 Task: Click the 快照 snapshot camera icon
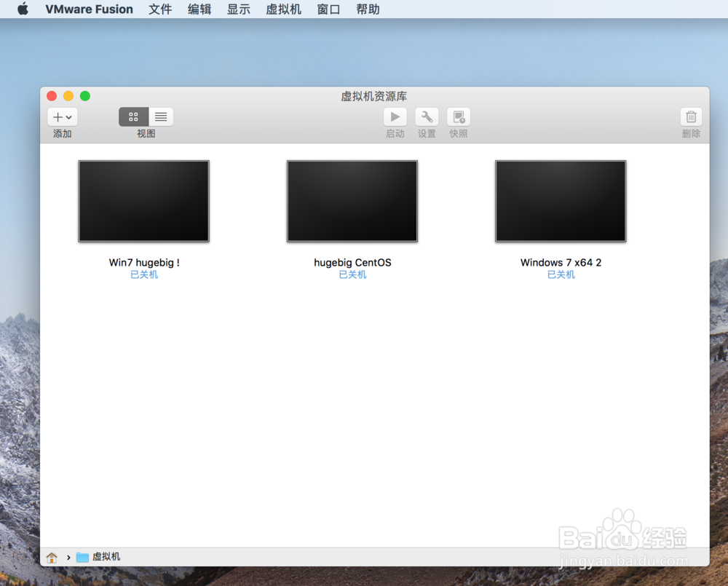[x=459, y=116]
